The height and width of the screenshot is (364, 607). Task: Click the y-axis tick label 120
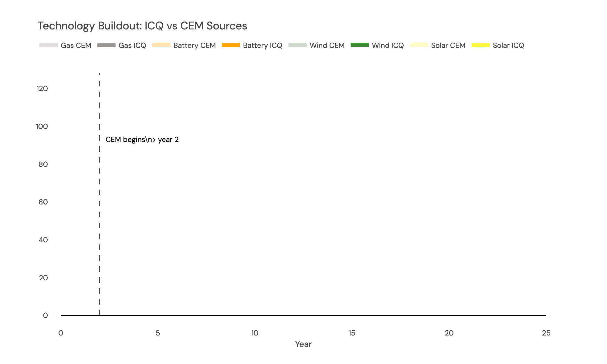pos(42,89)
